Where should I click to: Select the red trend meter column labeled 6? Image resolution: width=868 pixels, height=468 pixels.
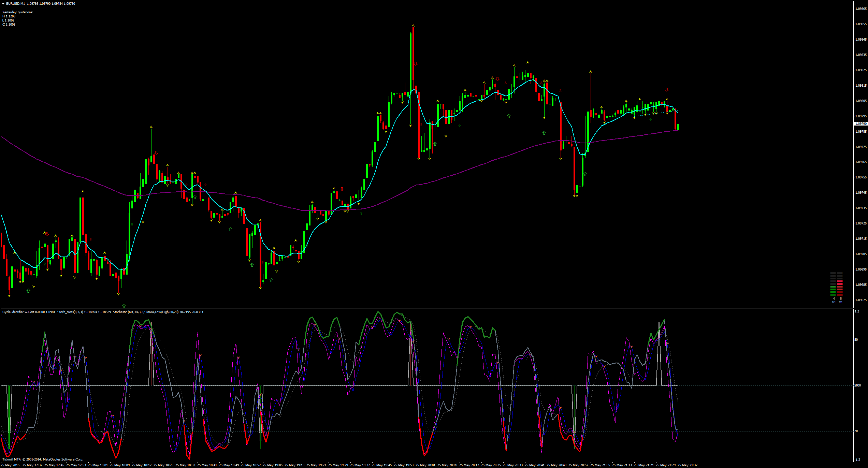point(840,284)
